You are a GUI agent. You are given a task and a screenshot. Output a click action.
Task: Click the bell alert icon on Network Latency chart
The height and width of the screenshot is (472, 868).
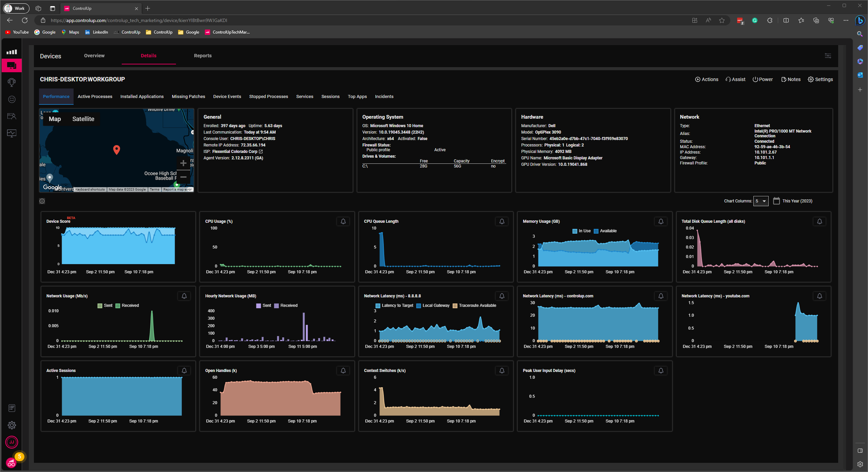tap(502, 296)
